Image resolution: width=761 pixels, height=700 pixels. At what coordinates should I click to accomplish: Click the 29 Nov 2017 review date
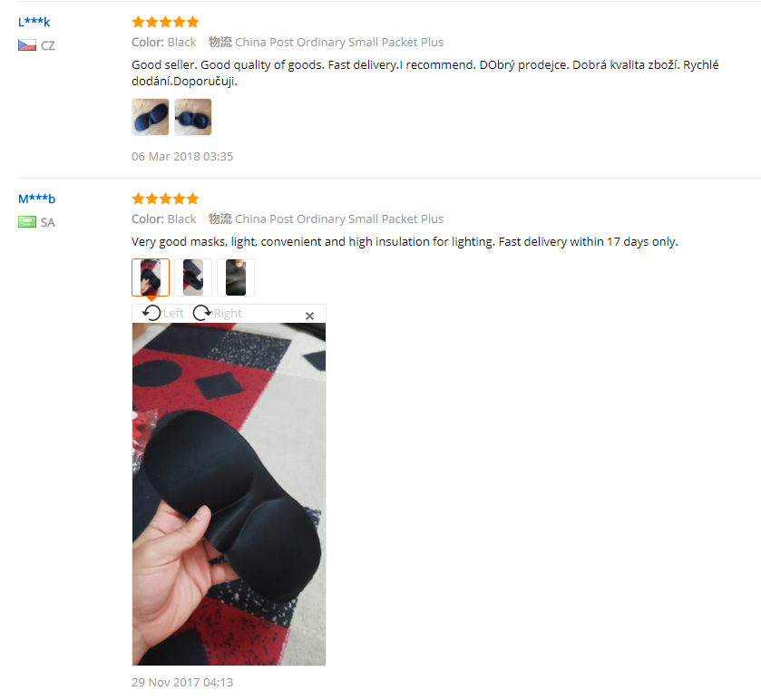pyautogui.click(x=182, y=683)
